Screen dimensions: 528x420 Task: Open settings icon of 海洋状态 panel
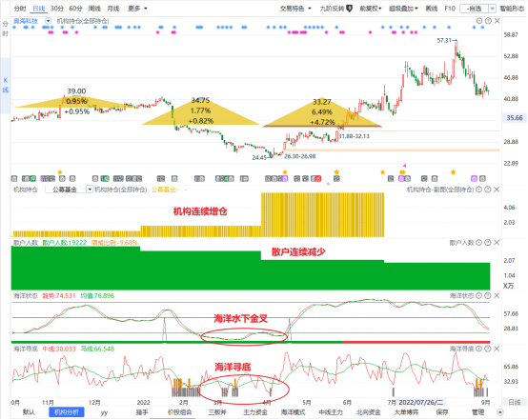[x=478, y=296]
